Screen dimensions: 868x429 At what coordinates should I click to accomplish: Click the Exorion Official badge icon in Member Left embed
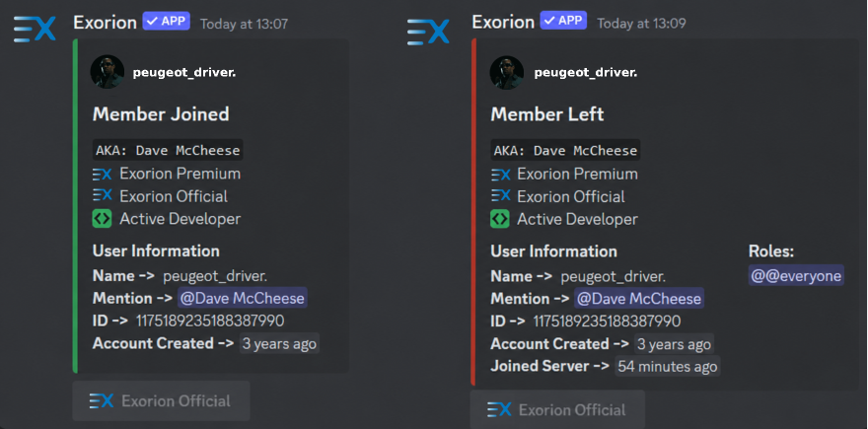(500, 196)
